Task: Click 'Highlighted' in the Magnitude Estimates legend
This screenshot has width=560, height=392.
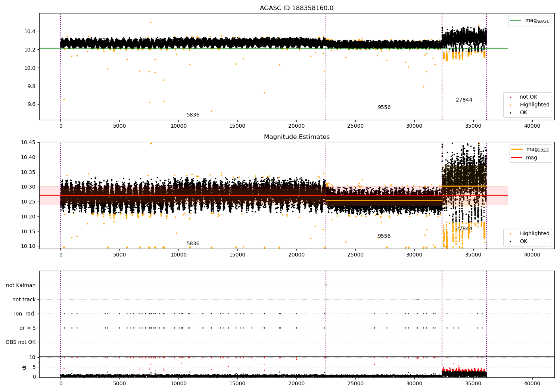Action: pyautogui.click(x=535, y=234)
